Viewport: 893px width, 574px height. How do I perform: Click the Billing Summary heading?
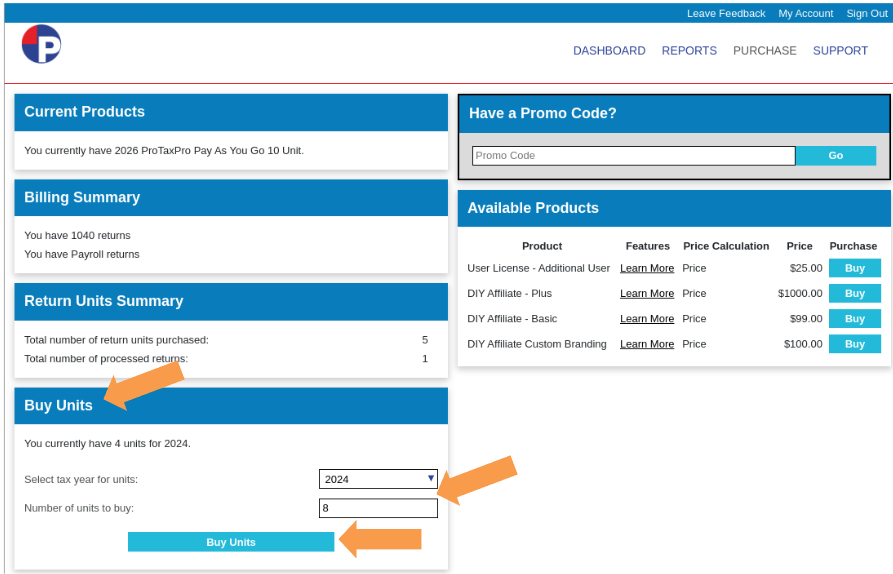pyautogui.click(x=82, y=197)
